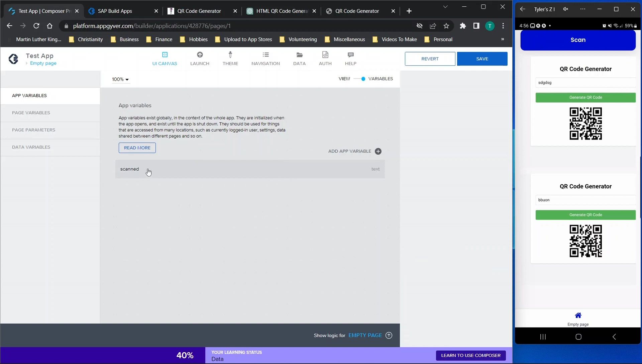The height and width of the screenshot is (364, 642).
Task: Open more options in phone mirror window
Action: tap(583, 9)
